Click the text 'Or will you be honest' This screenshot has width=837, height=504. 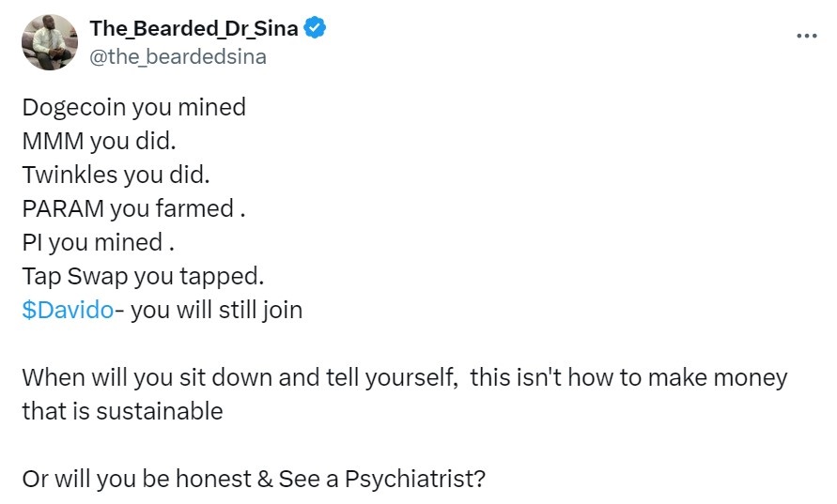tap(136, 479)
